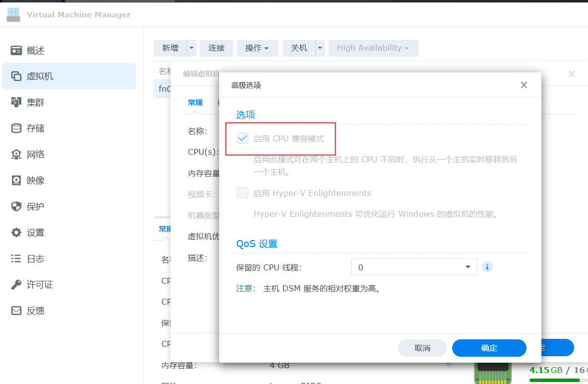Open the 存储 storage icon
The image size is (588, 384).
16,128
